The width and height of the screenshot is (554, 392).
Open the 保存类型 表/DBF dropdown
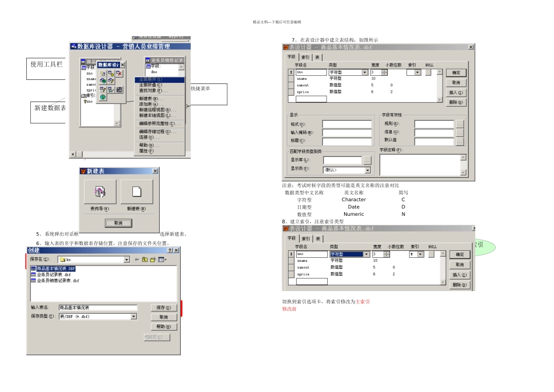(x=134, y=316)
